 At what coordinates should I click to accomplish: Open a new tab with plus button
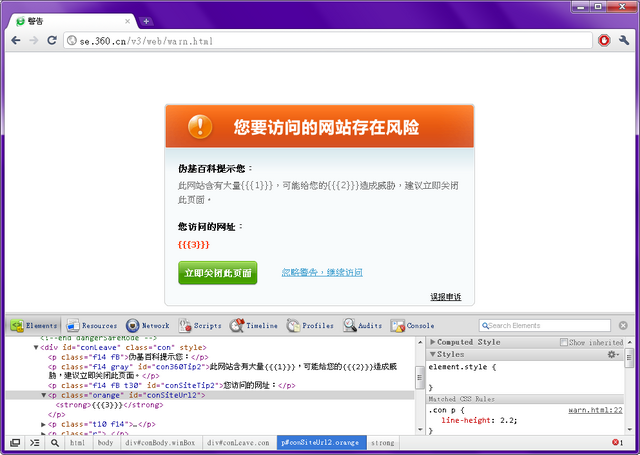(x=146, y=21)
